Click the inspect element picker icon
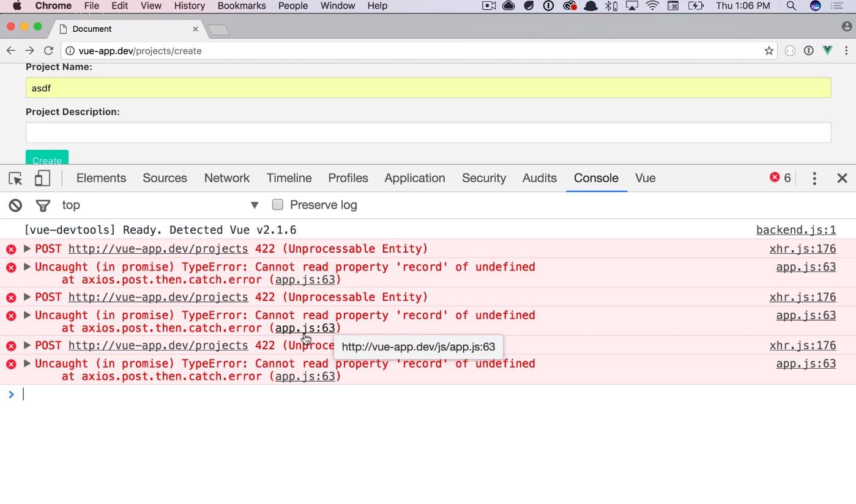This screenshot has width=856, height=504. [x=15, y=179]
